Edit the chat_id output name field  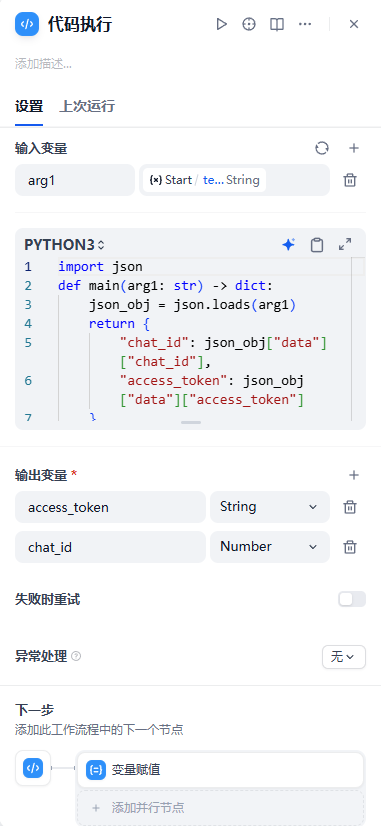click(x=110, y=547)
